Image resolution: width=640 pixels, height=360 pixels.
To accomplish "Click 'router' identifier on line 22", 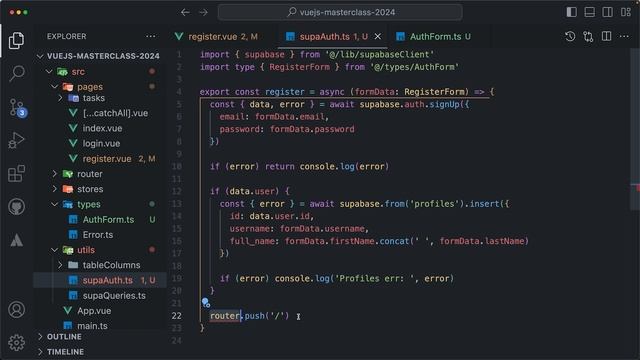I will click(225, 316).
